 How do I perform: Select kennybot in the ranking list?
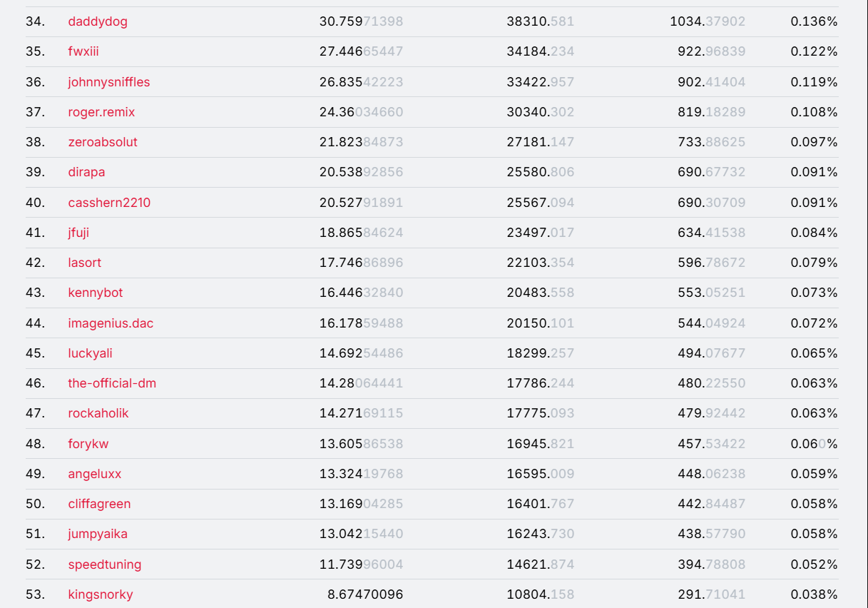(x=96, y=293)
